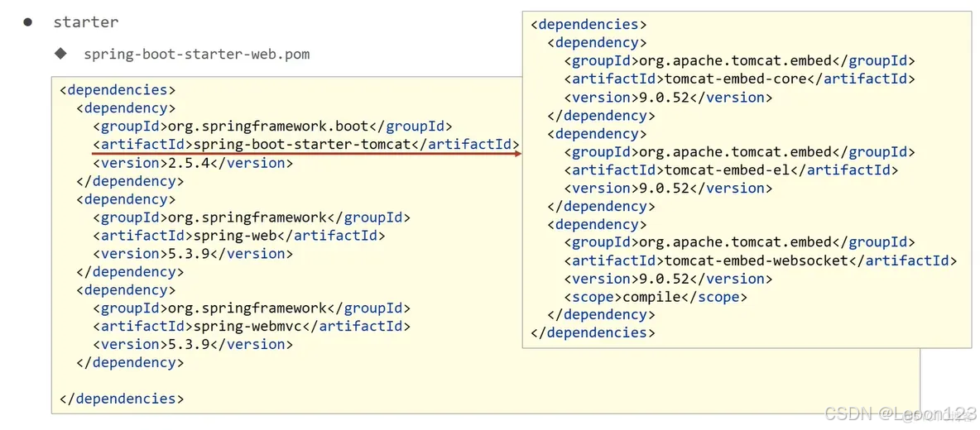This screenshot has width=980, height=430.
Task: Click the "tomcat-embed-el" artifactId line
Action: (x=731, y=170)
